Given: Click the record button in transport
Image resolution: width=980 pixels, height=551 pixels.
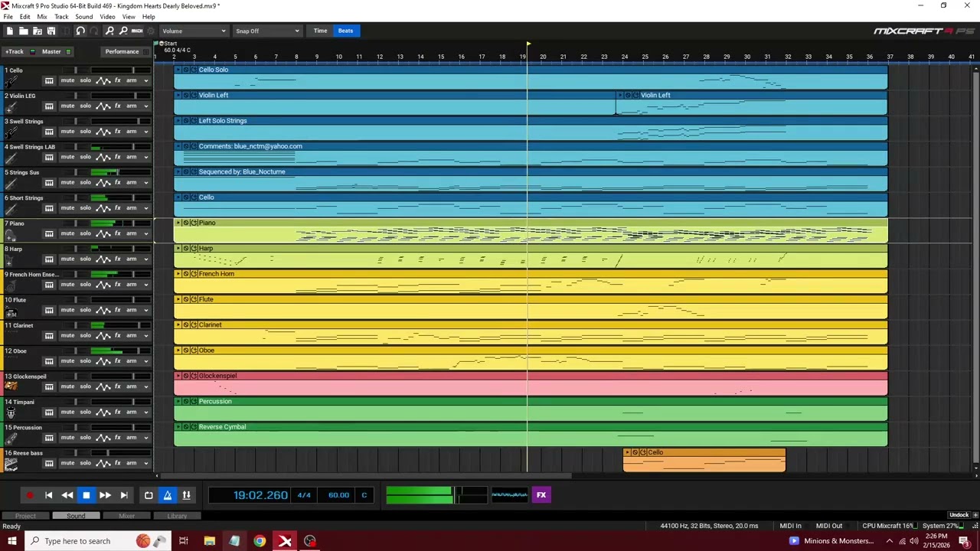Looking at the screenshot, I should (30, 495).
